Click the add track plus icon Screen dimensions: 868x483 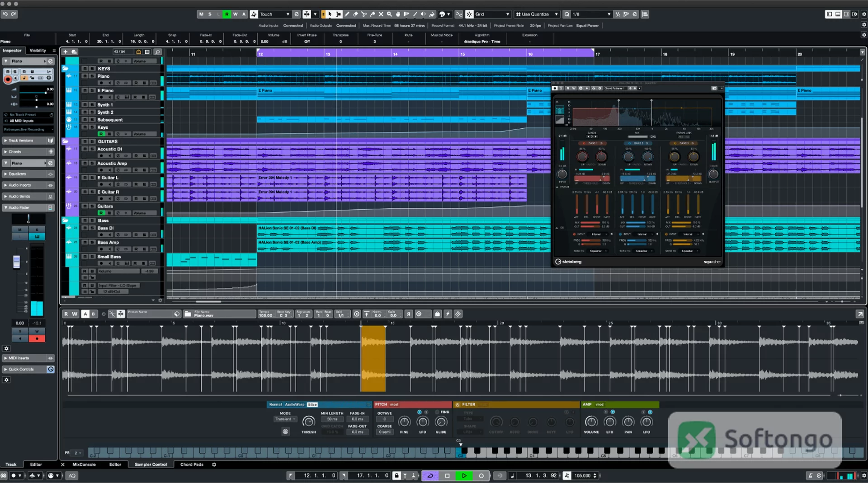coord(65,52)
